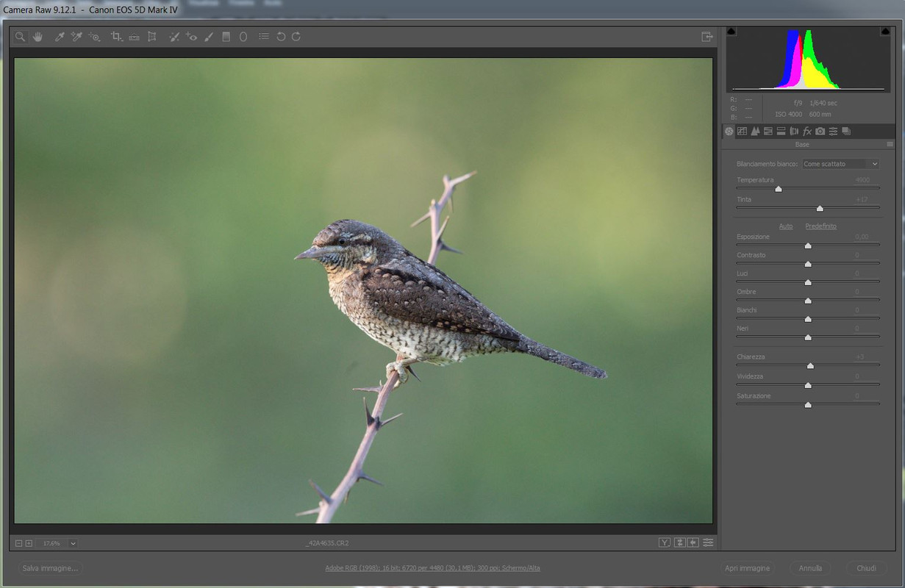Open the Lens Corrections panel tab
The height and width of the screenshot is (588, 905).
click(x=794, y=131)
